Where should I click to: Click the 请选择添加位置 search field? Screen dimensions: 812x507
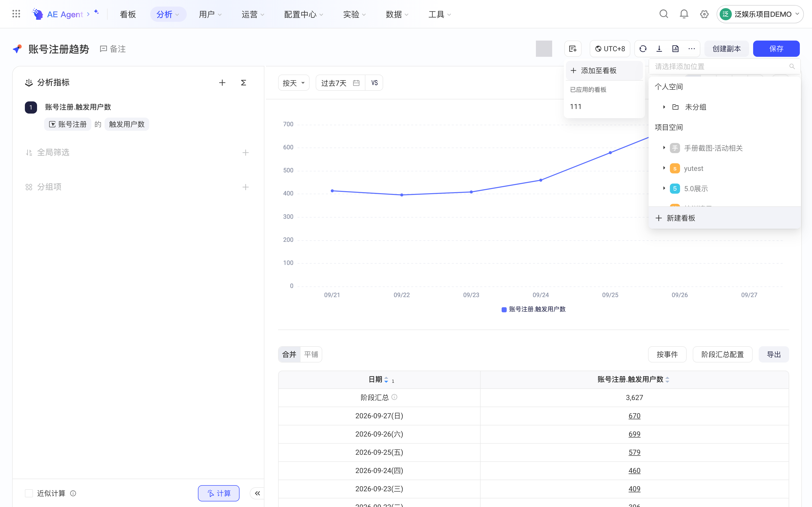(724, 66)
